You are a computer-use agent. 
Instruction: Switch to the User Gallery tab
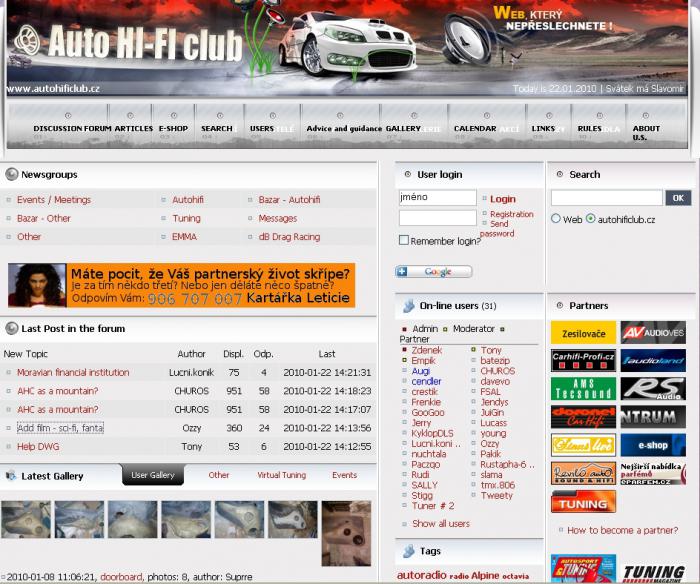point(153,475)
